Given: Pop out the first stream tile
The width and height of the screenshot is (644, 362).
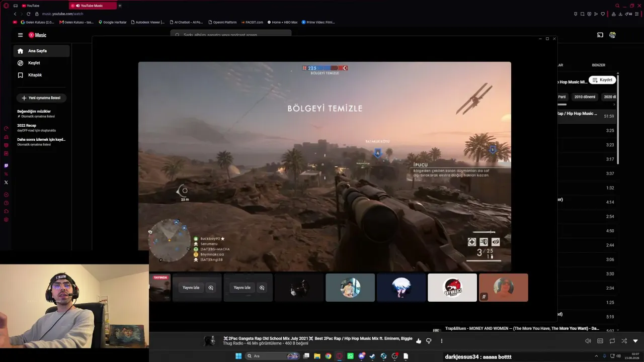Looking at the screenshot, I should [x=211, y=288].
